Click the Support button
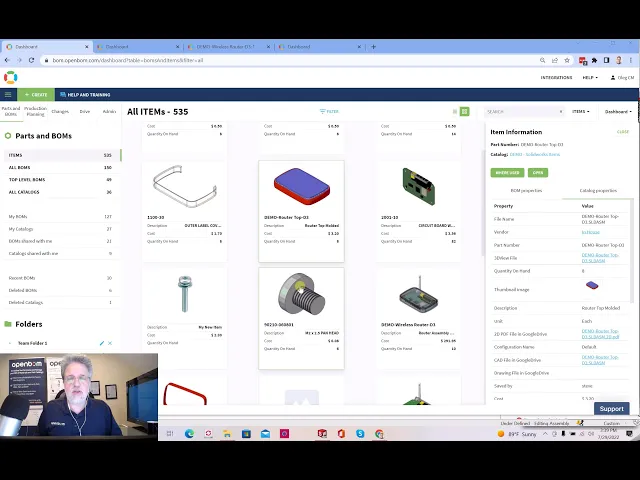The width and height of the screenshot is (640, 480). pos(611,409)
